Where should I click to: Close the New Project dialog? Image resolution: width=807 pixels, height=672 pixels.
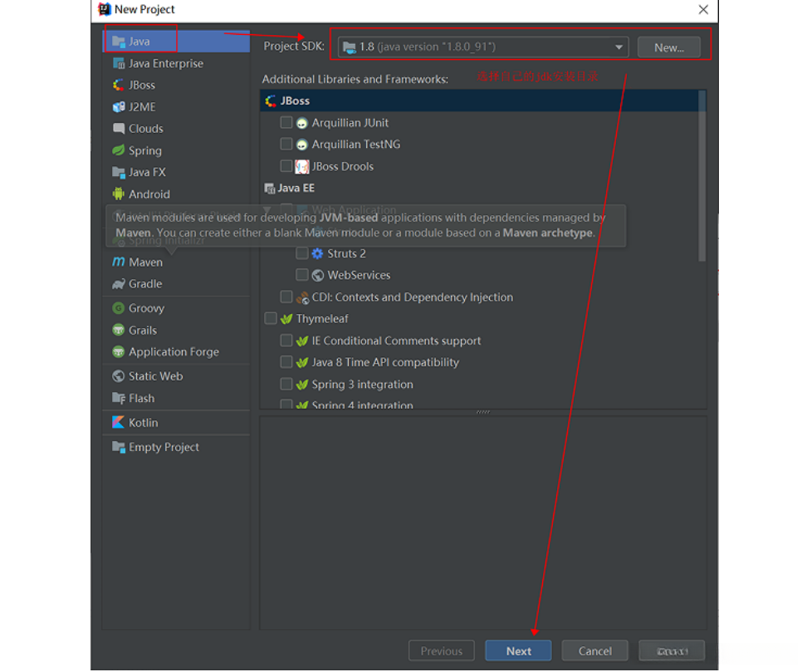coord(703,9)
